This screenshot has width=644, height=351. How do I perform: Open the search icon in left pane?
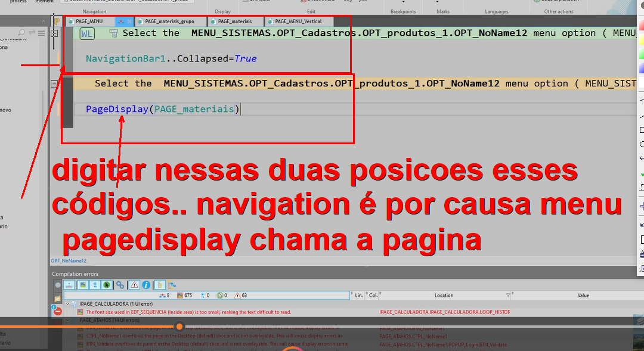coord(22,32)
